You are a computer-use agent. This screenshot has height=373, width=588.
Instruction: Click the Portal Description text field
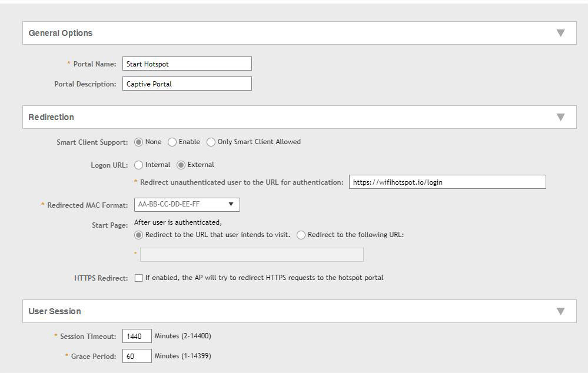[x=187, y=84]
